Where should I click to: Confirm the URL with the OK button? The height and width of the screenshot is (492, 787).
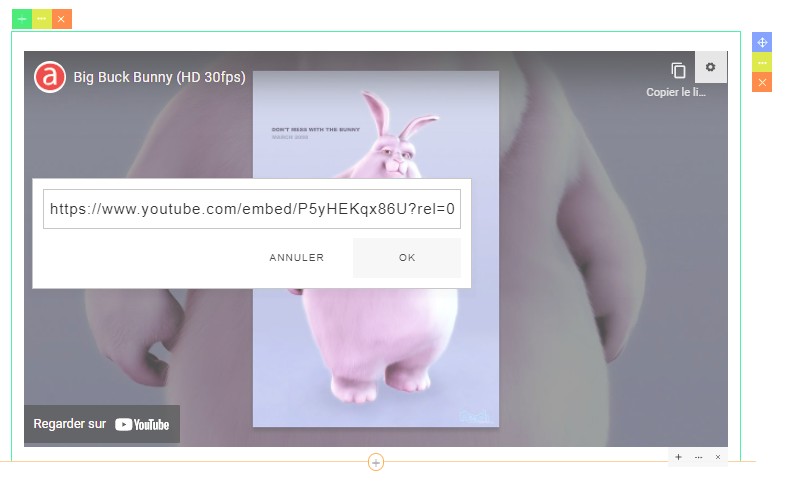point(407,258)
